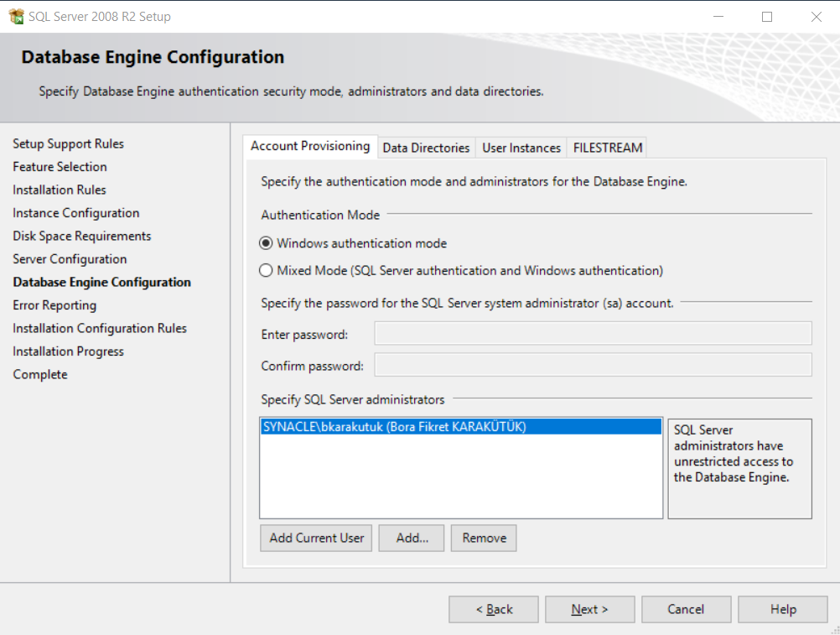This screenshot has width=840, height=635.
Task: Click Installation Rules step
Action: 59,190
